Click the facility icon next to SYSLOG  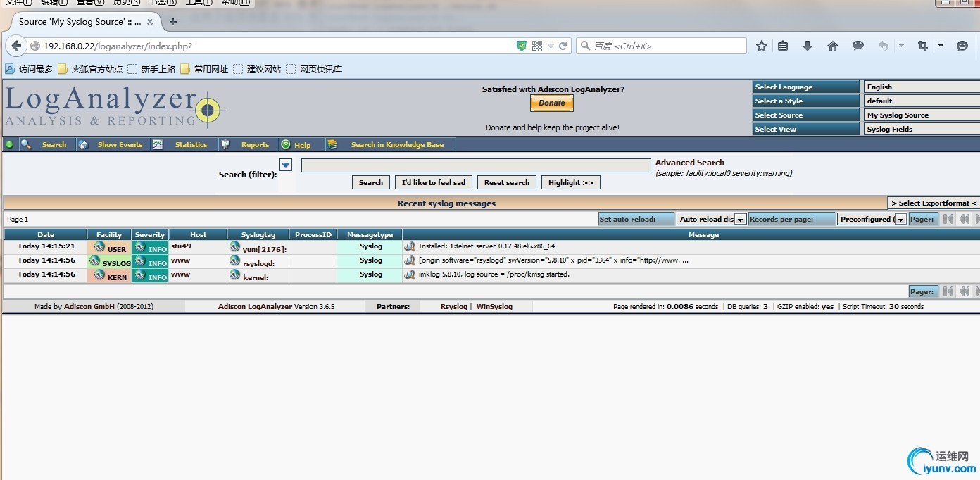click(94, 261)
